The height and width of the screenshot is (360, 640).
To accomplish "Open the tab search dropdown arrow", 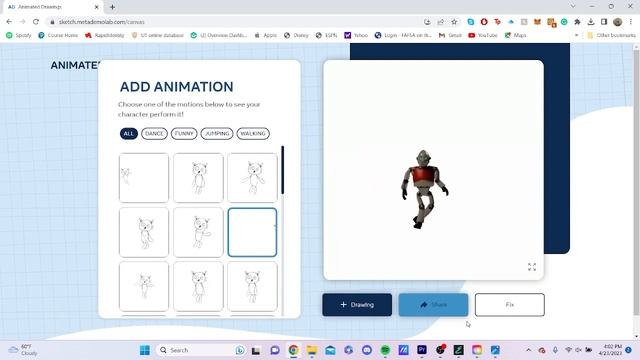I will (x=573, y=7).
